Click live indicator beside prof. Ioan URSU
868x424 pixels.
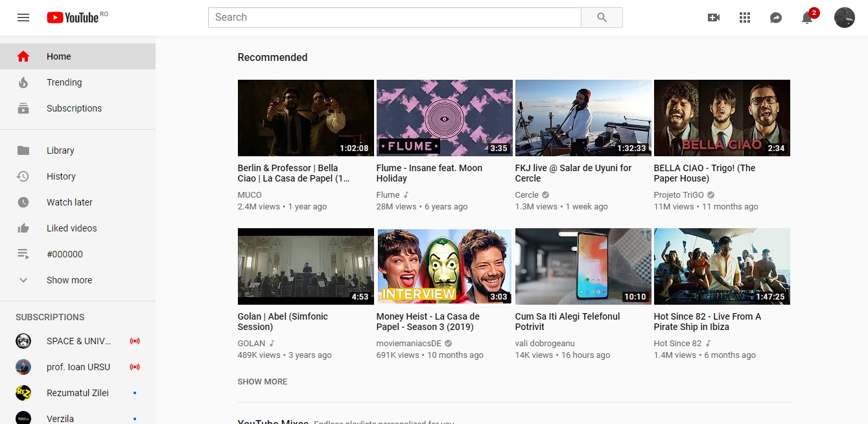pyautogui.click(x=135, y=367)
